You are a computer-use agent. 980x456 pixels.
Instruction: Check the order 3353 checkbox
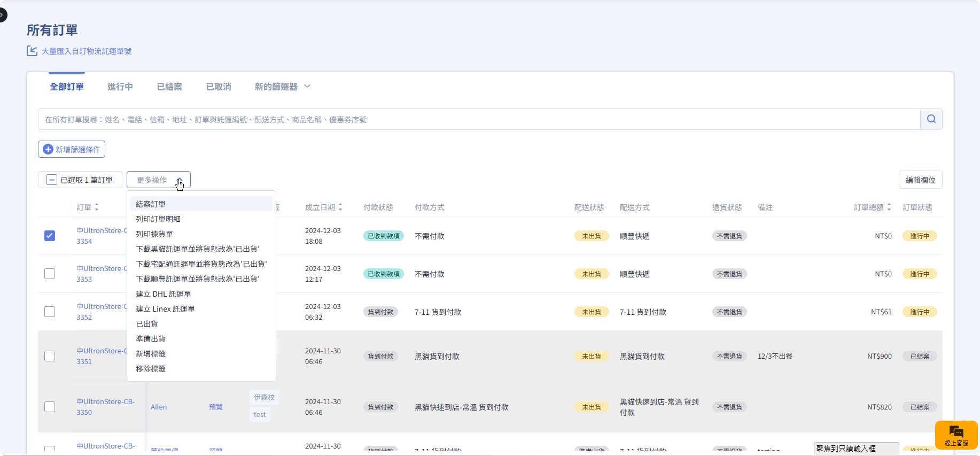(x=50, y=274)
